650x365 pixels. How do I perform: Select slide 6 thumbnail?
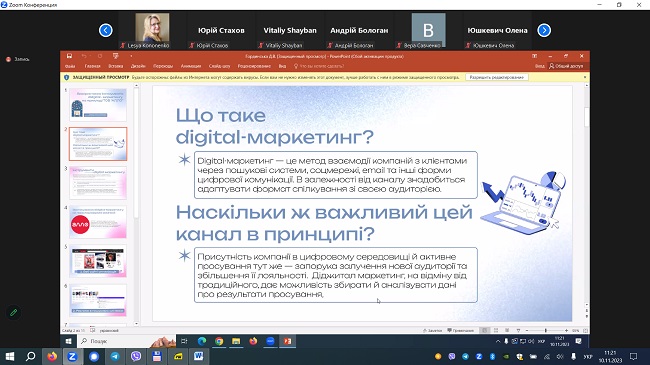tap(98, 300)
